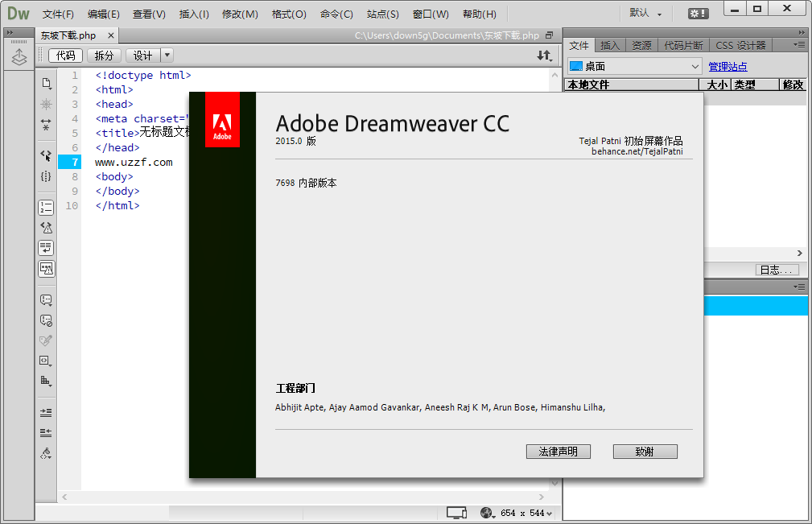This screenshot has height=524, width=812.
Task: Collapse the right panel group arrows
Action: (x=801, y=33)
